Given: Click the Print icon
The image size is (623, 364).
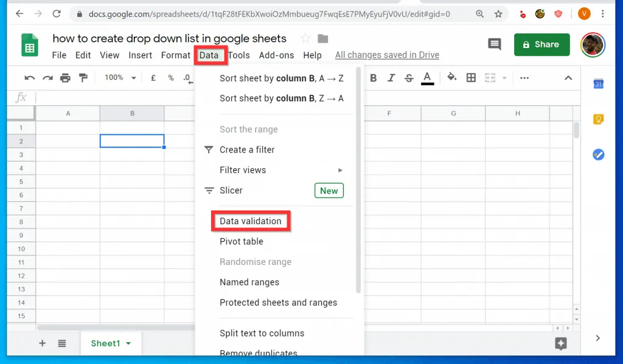Looking at the screenshot, I should [x=66, y=78].
